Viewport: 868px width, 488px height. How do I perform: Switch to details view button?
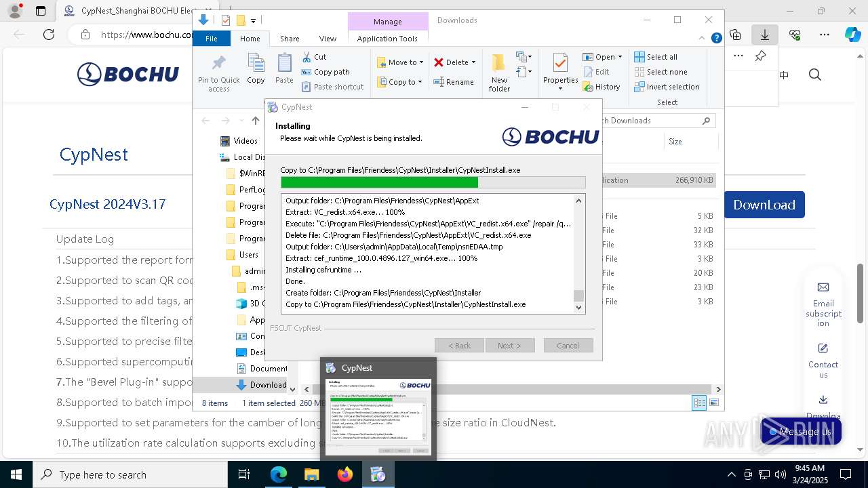(699, 403)
